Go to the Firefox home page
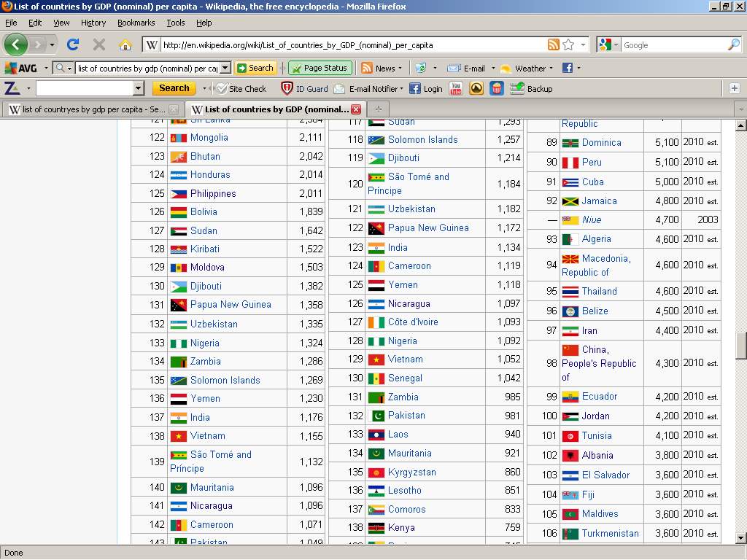The height and width of the screenshot is (560, 747). (x=125, y=44)
